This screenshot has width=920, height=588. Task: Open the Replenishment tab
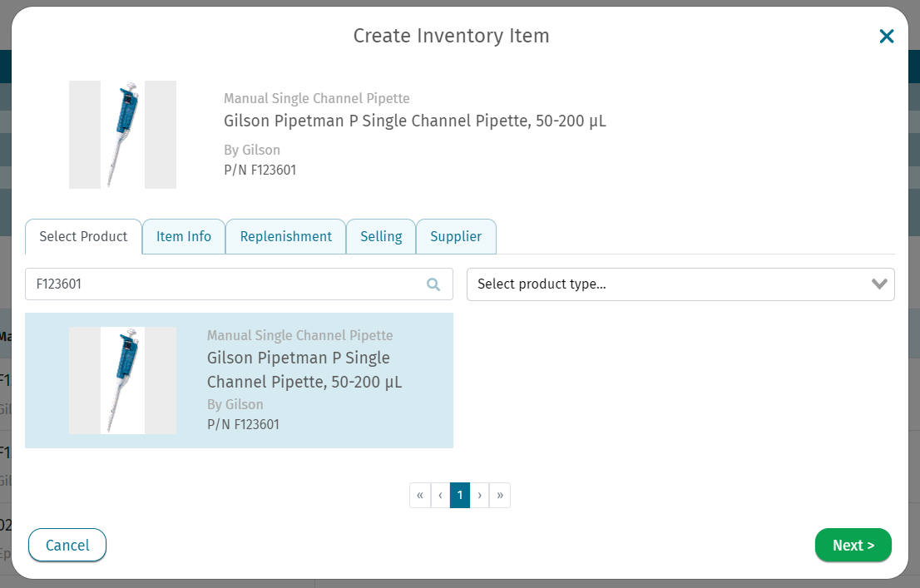tap(286, 236)
